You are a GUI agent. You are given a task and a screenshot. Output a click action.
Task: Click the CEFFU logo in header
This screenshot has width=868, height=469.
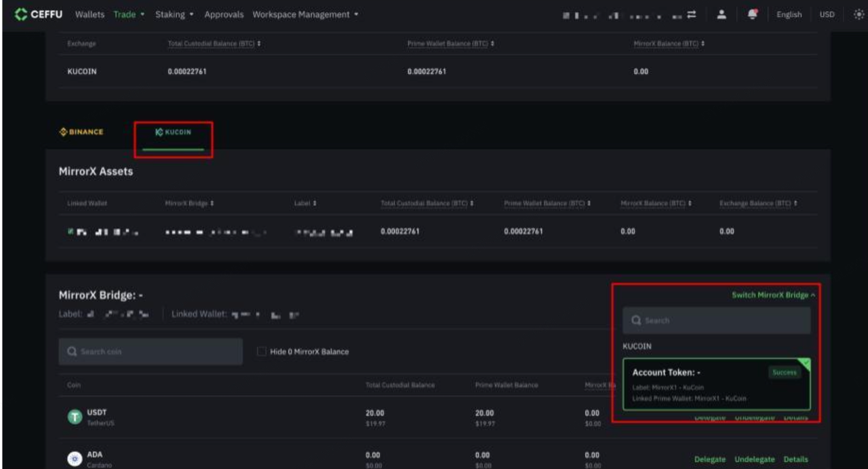[38, 14]
